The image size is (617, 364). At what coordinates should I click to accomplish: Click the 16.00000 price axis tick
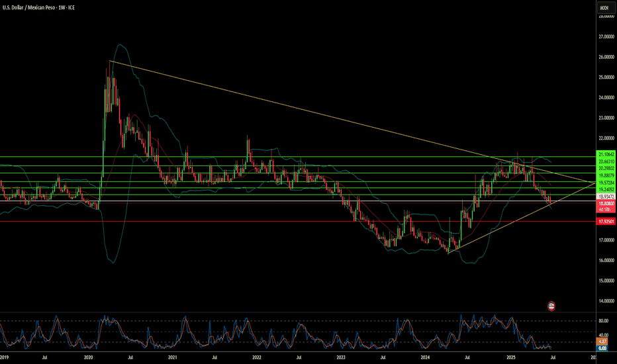tap(606, 260)
